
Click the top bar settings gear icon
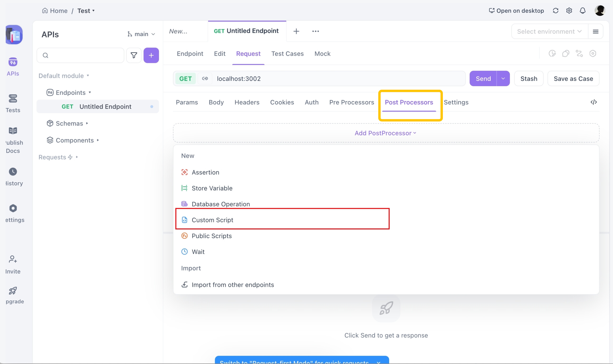[569, 11]
